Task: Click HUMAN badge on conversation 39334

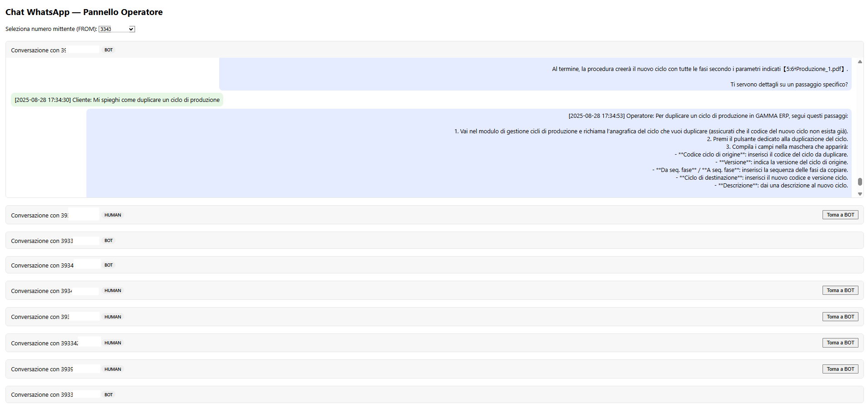Action: pos(113,343)
